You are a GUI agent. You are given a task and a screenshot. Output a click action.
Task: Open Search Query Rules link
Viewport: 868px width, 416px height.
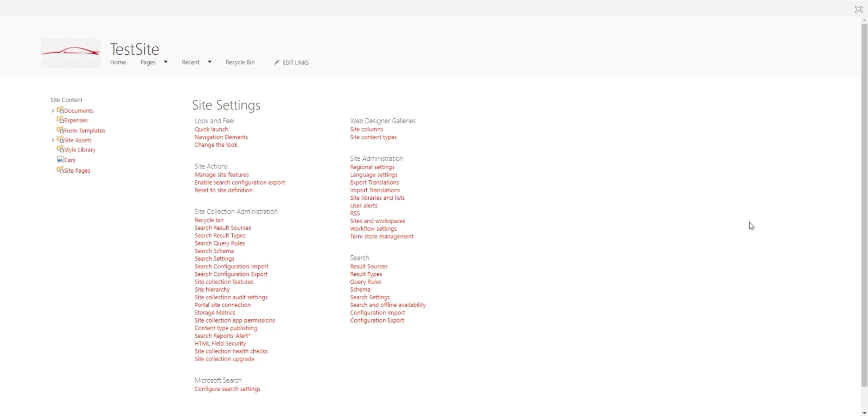[x=219, y=243]
